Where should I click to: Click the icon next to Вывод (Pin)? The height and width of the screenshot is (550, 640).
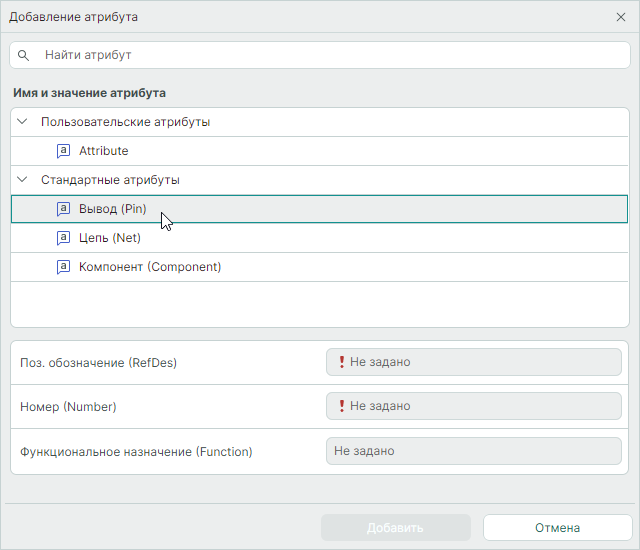coord(63,209)
